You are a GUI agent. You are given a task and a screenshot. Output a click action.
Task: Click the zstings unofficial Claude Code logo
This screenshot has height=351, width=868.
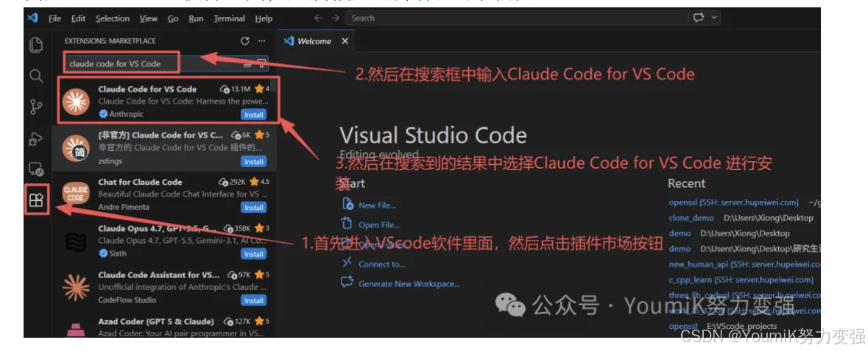point(76,149)
